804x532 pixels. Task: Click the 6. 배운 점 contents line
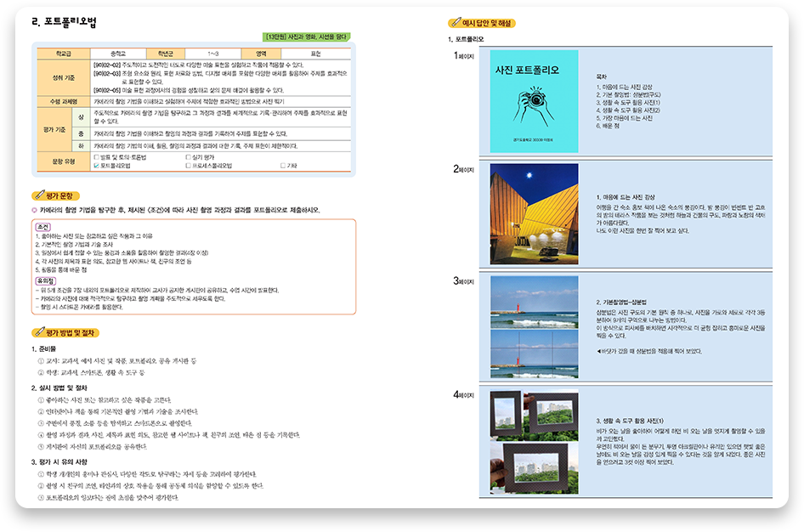[608, 126]
